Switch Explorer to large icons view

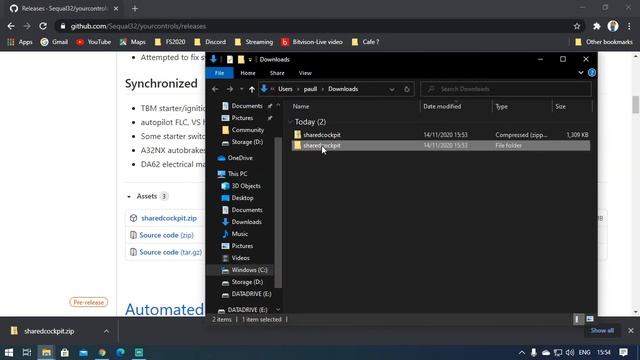pyautogui.click(x=590, y=319)
